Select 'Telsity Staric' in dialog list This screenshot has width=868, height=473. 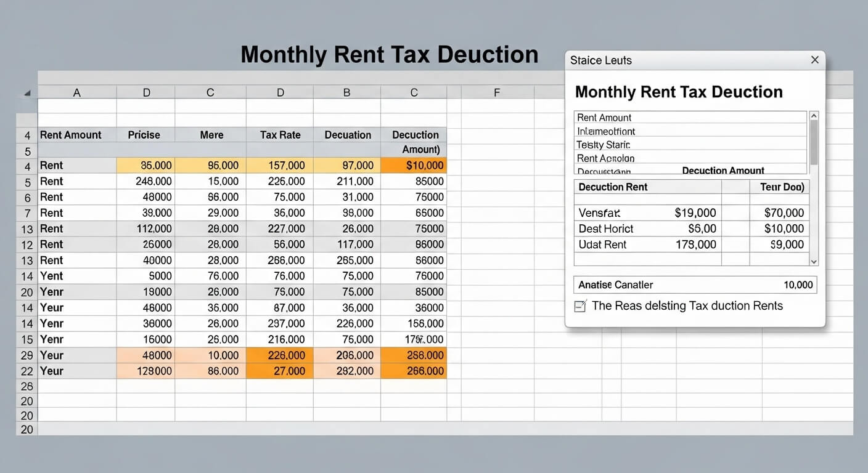(690, 145)
